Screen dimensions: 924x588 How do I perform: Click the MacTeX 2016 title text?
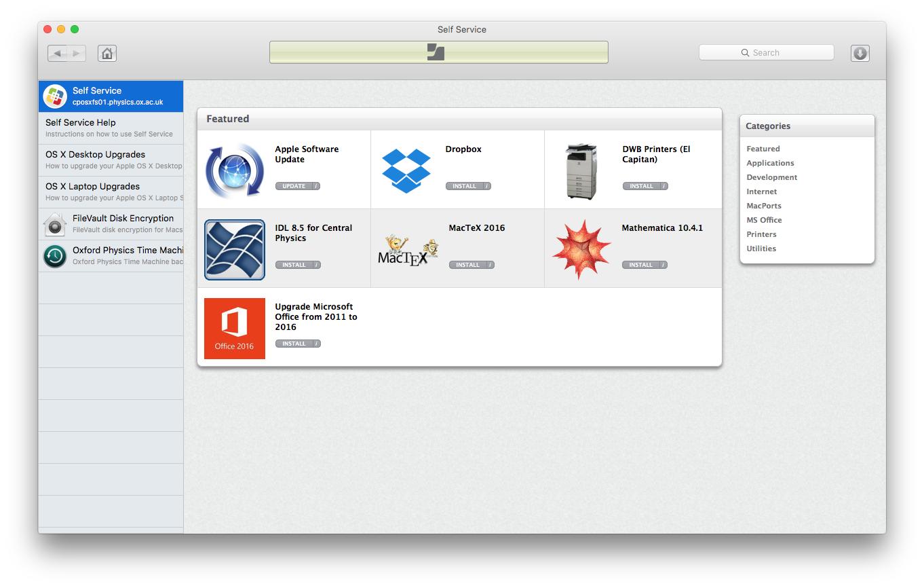477,228
